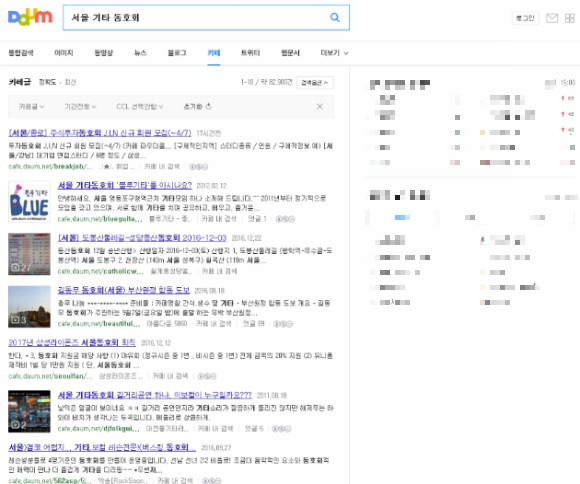Click CCL icons of the 길동무 동호회 result

(283, 324)
